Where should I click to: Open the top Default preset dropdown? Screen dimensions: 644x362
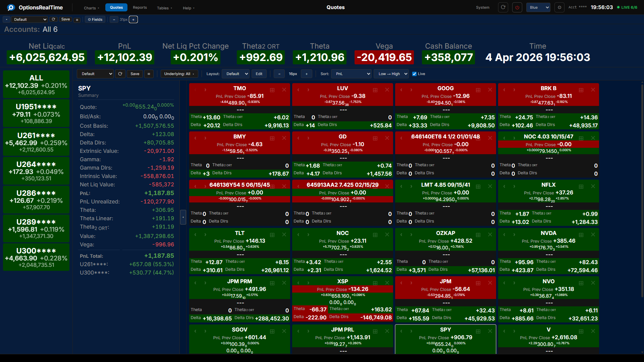pos(30,19)
